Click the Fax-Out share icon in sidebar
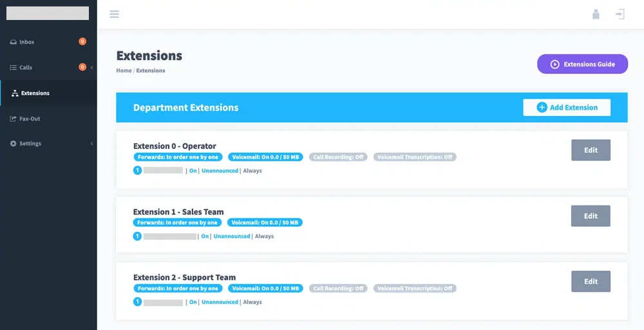The height and width of the screenshot is (330, 644). pyautogui.click(x=13, y=119)
